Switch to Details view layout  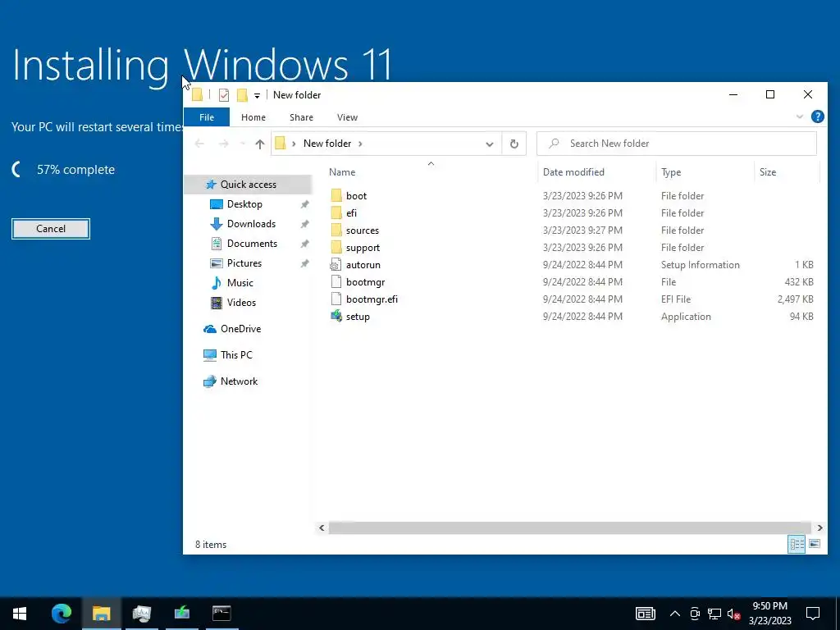pyautogui.click(x=797, y=545)
